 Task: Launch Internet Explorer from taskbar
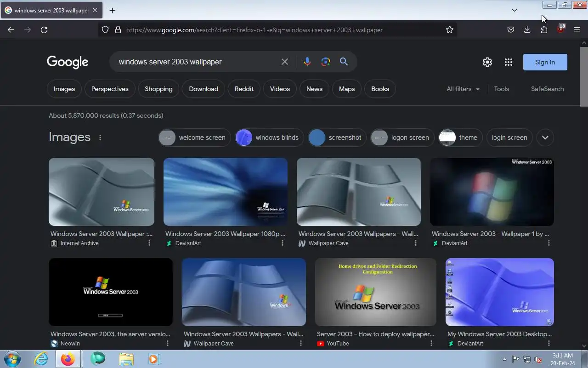click(x=41, y=359)
